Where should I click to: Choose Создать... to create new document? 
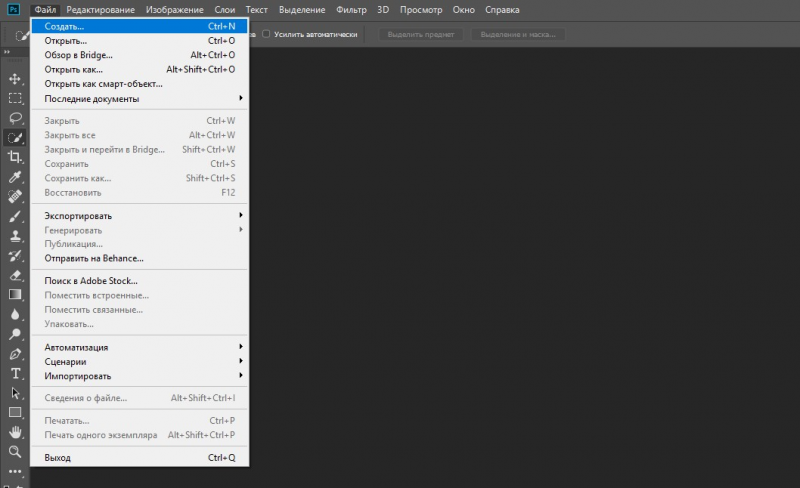click(x=139, y=26)
